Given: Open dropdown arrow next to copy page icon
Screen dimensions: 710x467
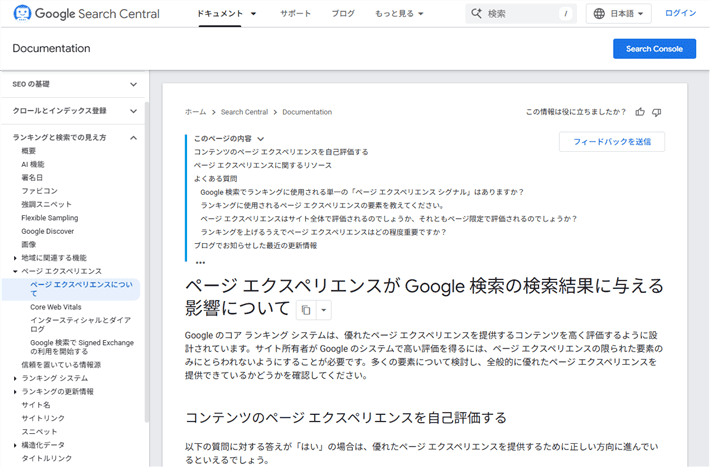Looking at the screenshot, I should click(x=323, y=310).
